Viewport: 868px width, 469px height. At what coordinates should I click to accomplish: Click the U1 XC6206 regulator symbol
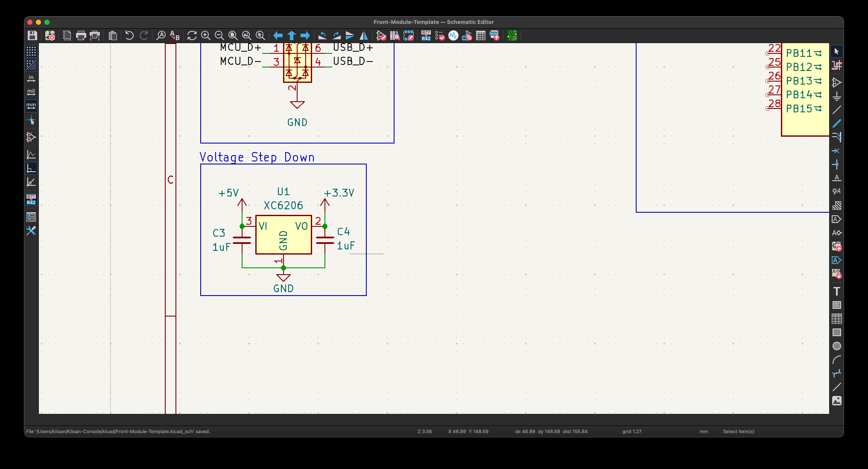[283, 234]
